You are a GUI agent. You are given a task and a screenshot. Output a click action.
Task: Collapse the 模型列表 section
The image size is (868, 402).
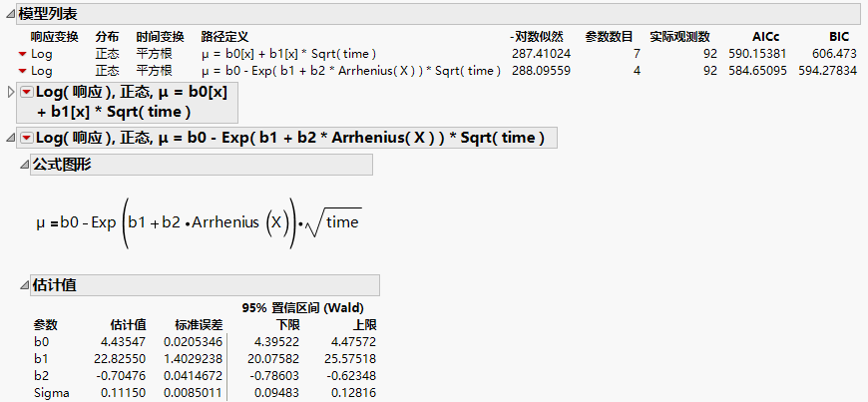pyautogui.click(x=11, y=14)
